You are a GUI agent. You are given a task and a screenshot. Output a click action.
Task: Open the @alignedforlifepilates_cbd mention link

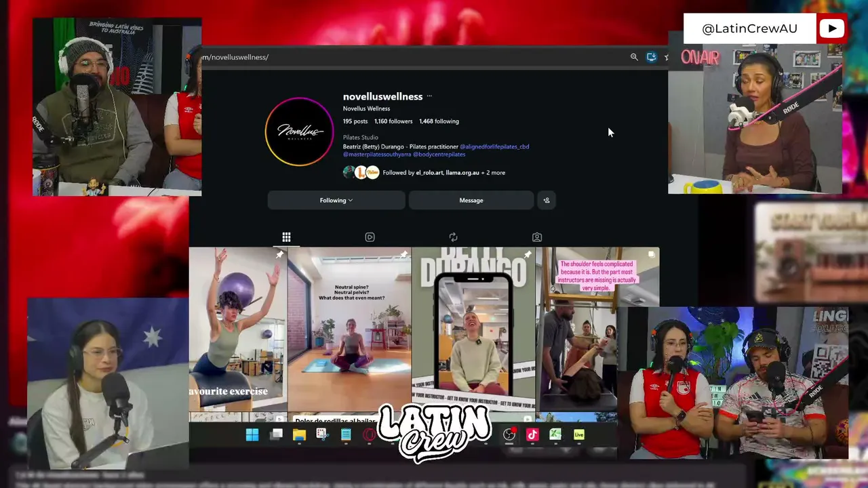494,146
